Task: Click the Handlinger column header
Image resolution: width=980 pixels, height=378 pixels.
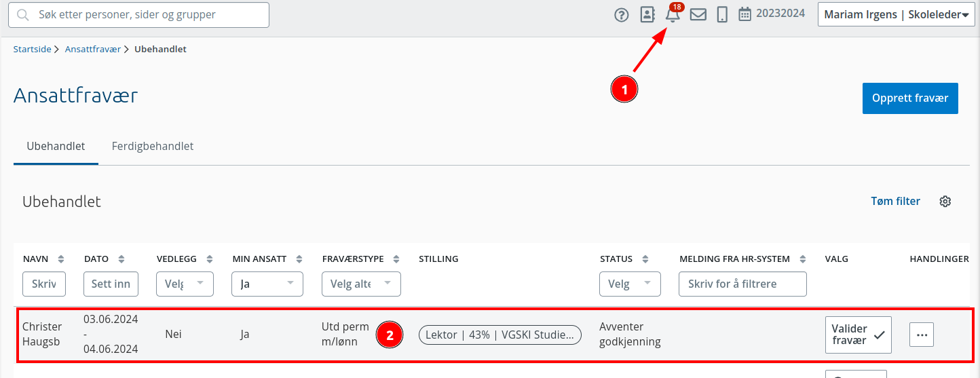Action: [x=939, y=259]
